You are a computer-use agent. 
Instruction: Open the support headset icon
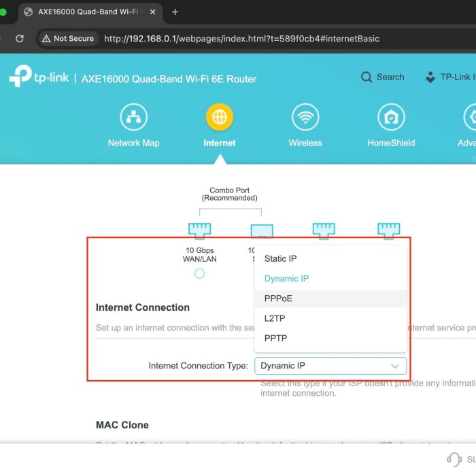(454, 459)
